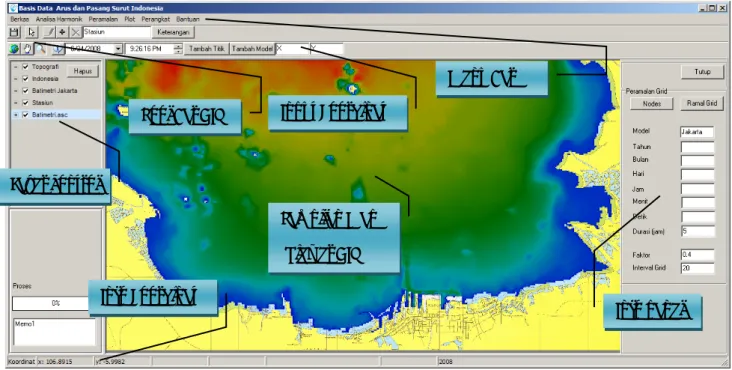Open the date picker dropdown arrow

[118, 49]
